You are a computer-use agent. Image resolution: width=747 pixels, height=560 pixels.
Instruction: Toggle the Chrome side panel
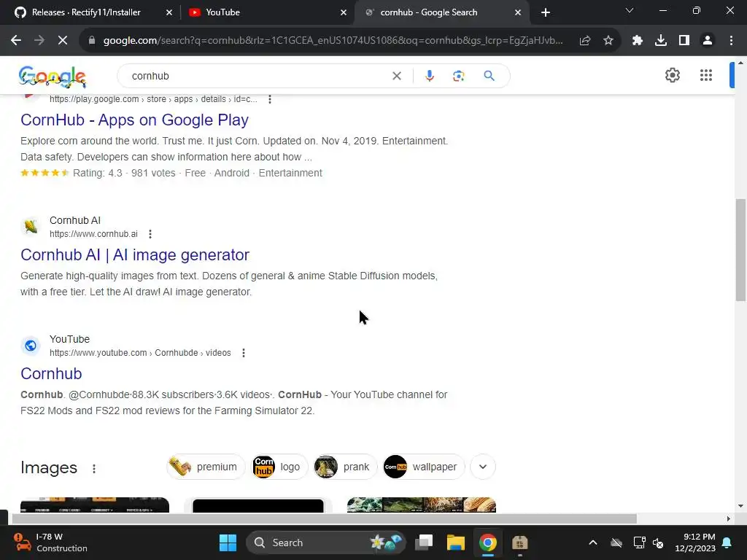click(x=684, y=41)
